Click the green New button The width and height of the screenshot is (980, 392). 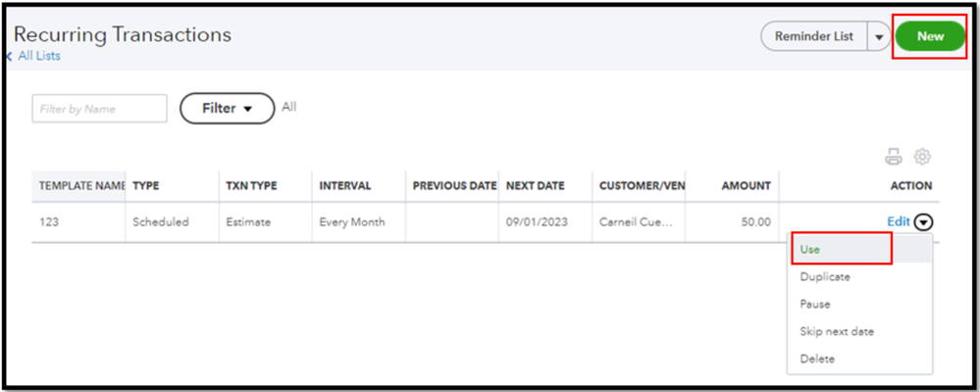point(930,37)
